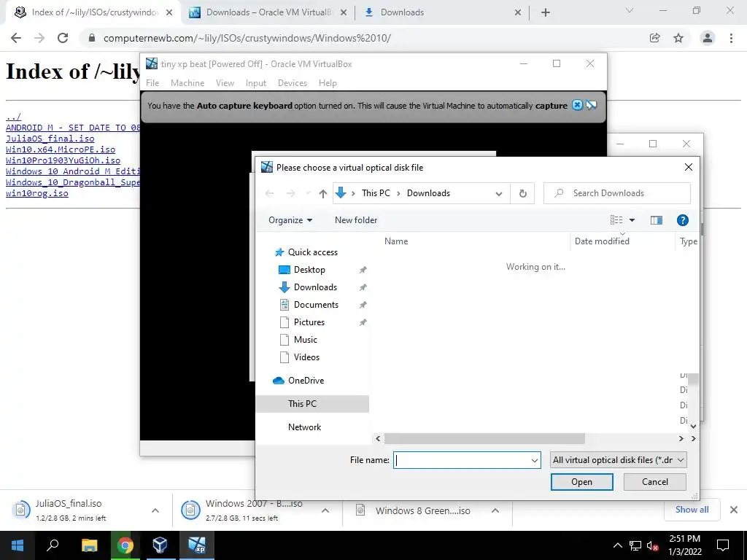This screenshot has height=560, width=747.
Task: Open Windows Start menu
Action: click(x=18, y=545)
